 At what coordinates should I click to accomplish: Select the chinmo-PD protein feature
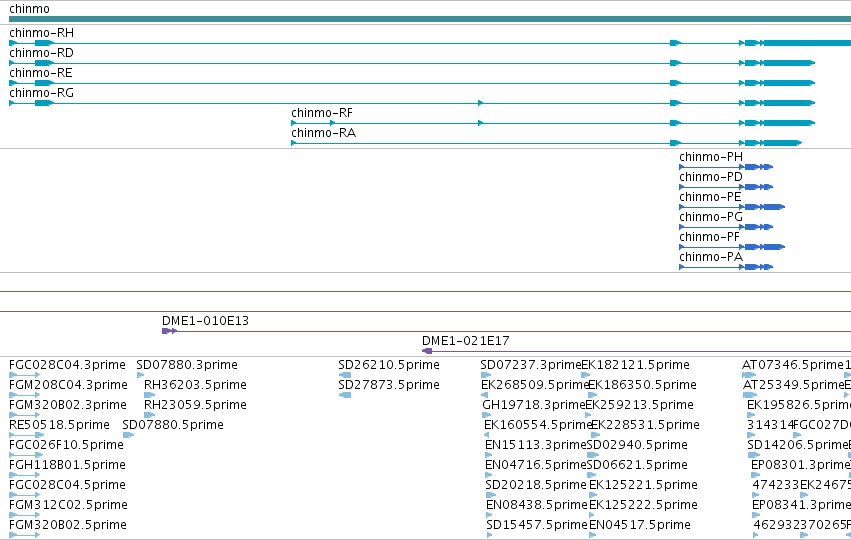(x=726, y=187)
